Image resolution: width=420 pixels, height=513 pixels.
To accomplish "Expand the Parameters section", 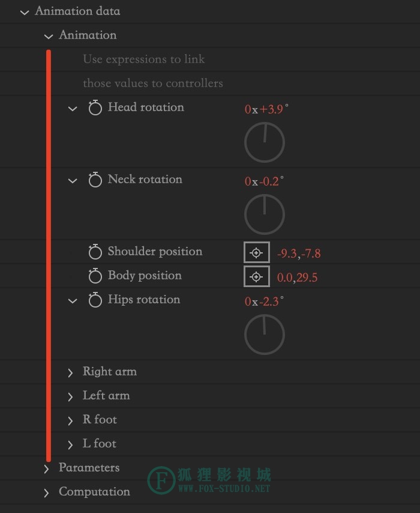I will click(46, 469).
